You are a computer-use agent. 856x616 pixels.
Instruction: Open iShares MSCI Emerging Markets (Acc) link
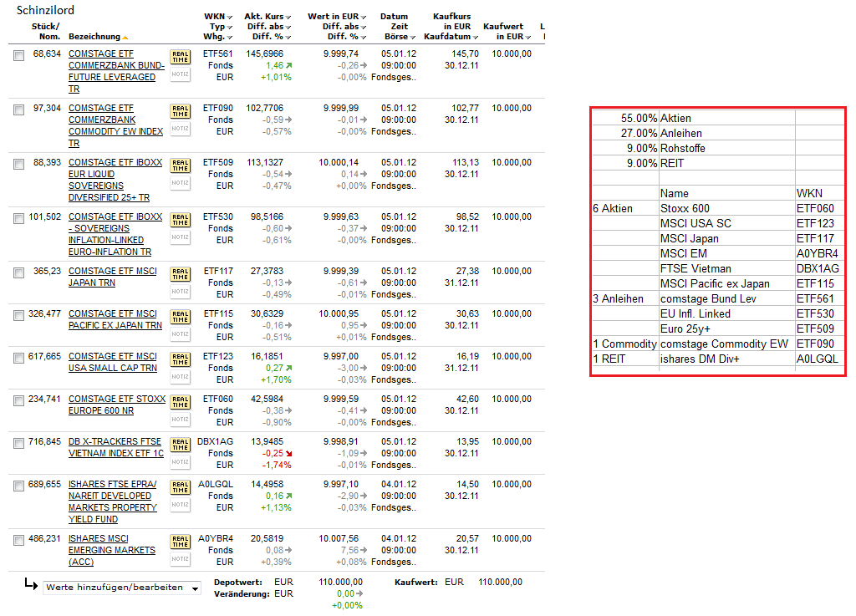click(x=112, y=550)
